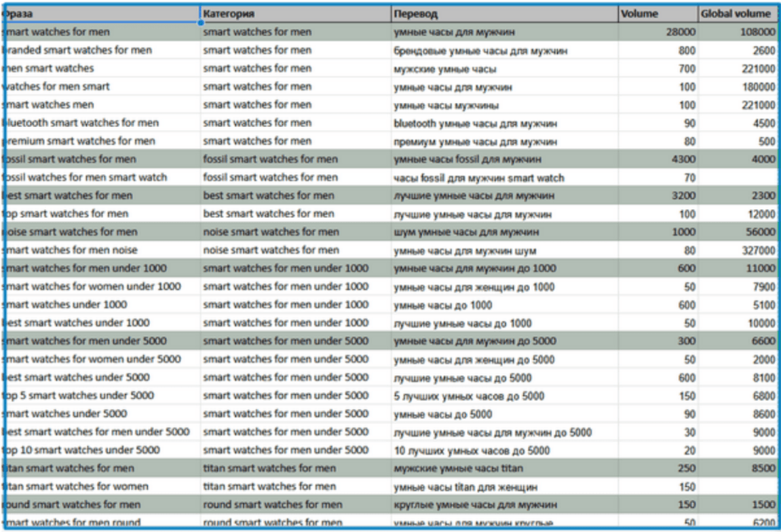Click the Global volume column header
The image size is (781, 532).
737,14
